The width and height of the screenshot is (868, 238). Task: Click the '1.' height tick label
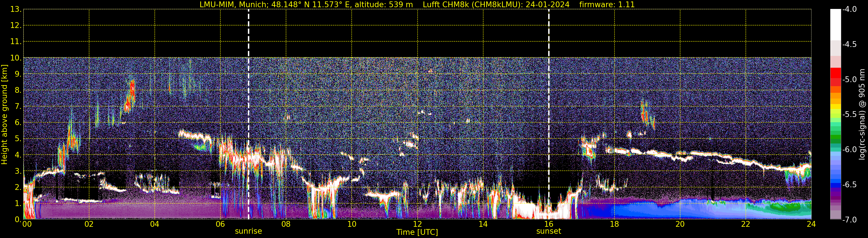point(18,204)
